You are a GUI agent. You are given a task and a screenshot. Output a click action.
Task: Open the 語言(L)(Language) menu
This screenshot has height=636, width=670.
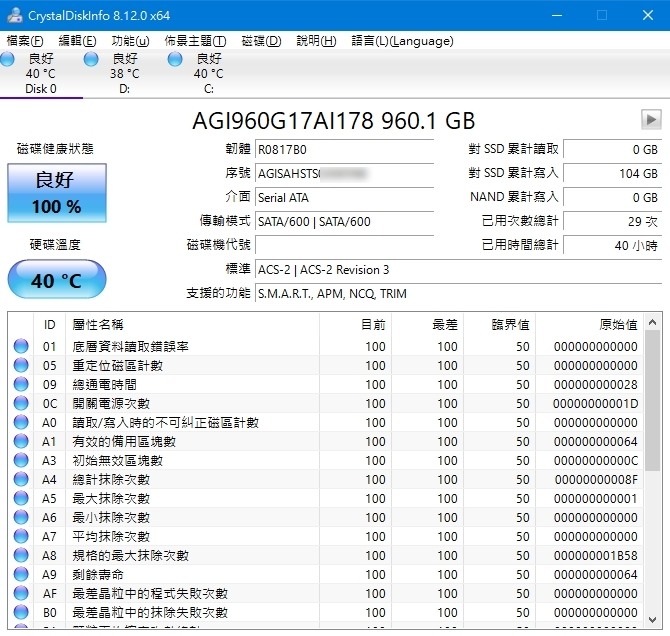(x=402, y=41)
